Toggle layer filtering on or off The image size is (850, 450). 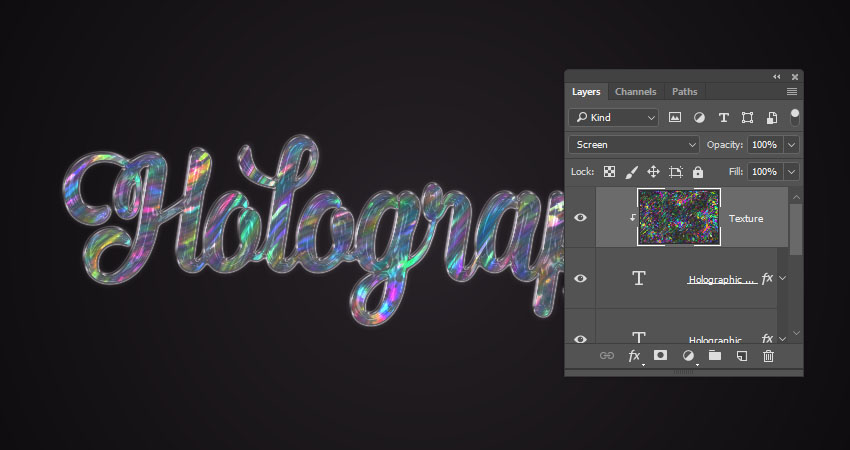pos(795,117)
